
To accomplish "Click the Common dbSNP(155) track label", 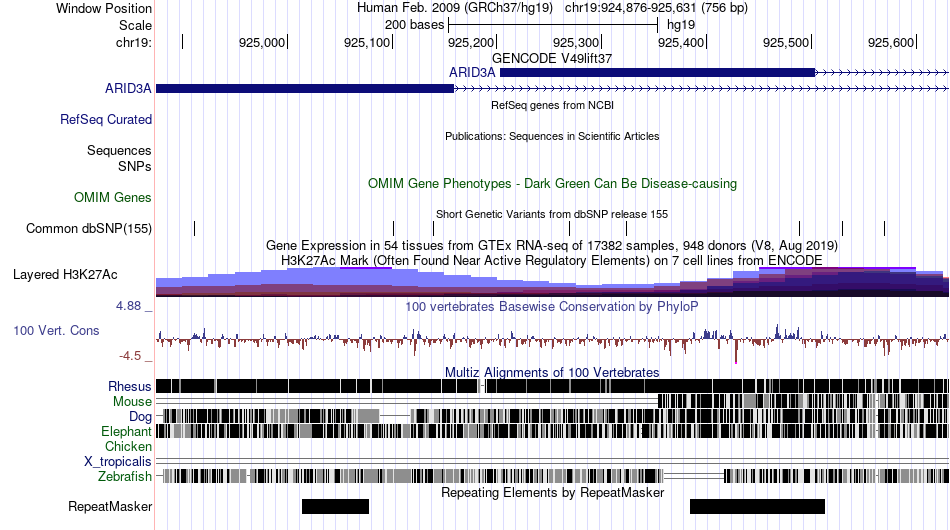I will (89, 228).
